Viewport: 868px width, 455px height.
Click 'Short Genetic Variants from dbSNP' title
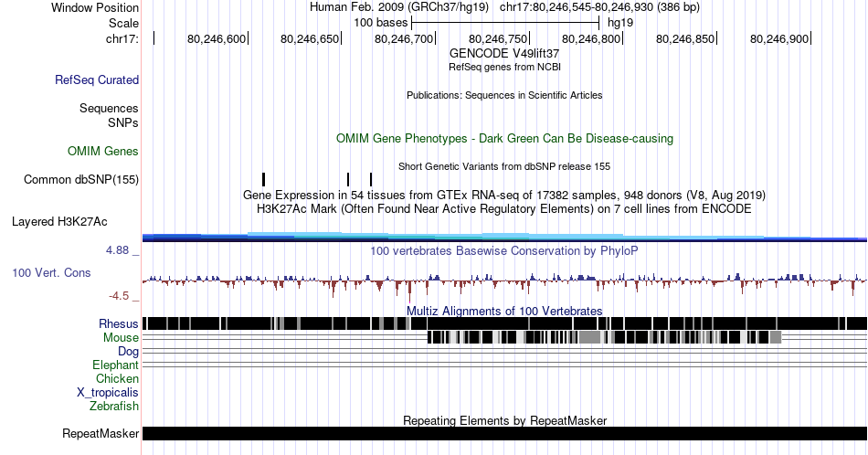[504, 166]
